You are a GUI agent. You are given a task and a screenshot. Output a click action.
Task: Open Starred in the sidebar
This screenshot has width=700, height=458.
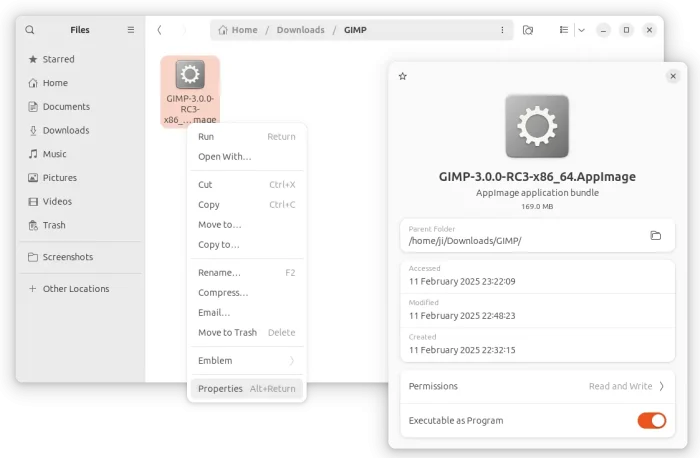(x=79, y=59)
